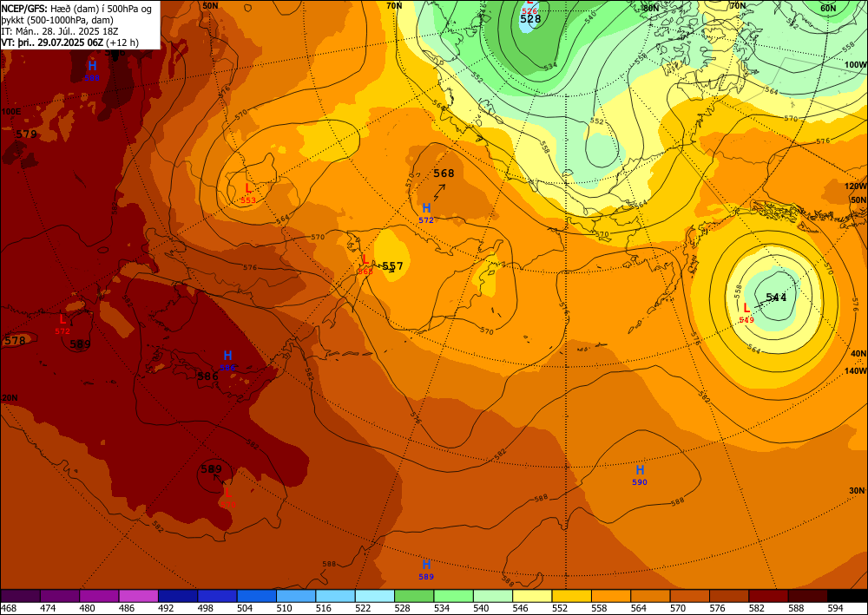
Task: Click the blue H labeled 586
Action: 227,356
